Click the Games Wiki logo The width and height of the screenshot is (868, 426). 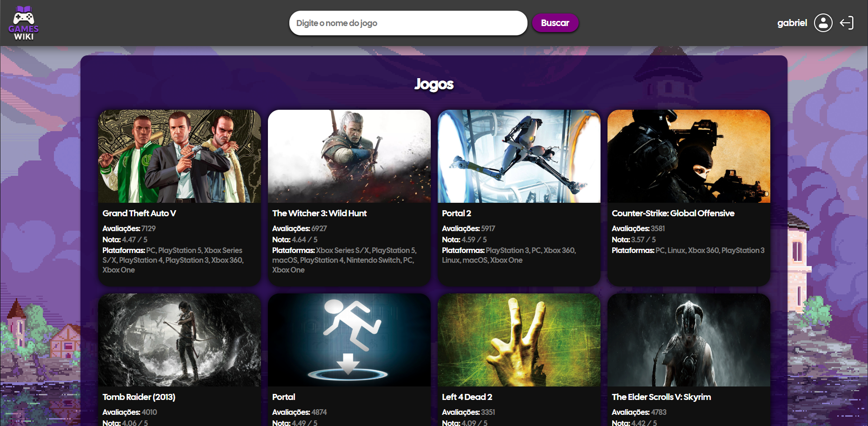(x=23, y=23)
